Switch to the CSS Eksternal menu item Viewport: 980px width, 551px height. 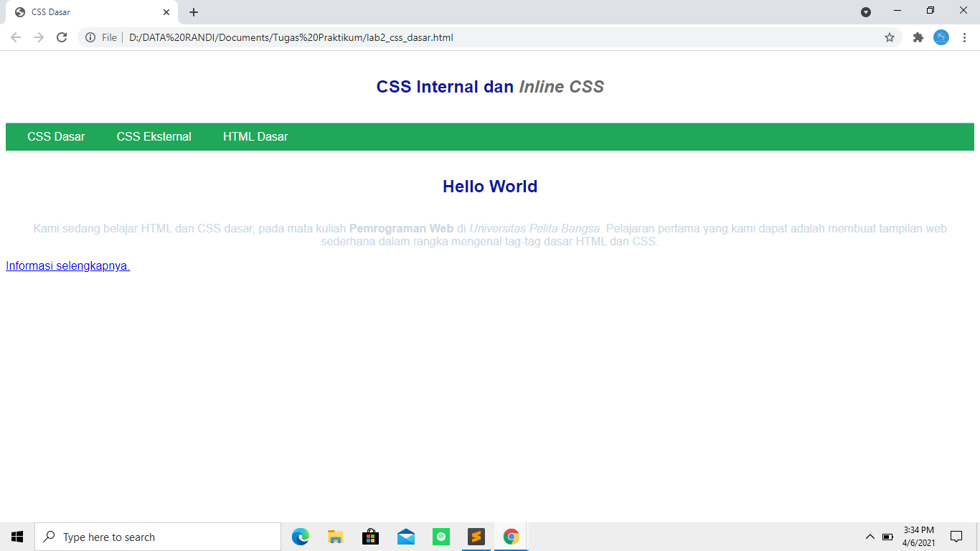(154, 136)
